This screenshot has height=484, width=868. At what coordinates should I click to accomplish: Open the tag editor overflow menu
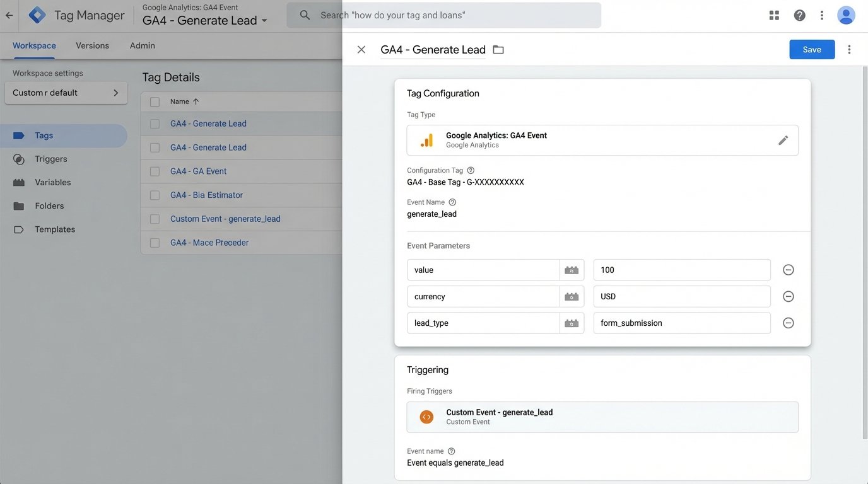[848, 49]
